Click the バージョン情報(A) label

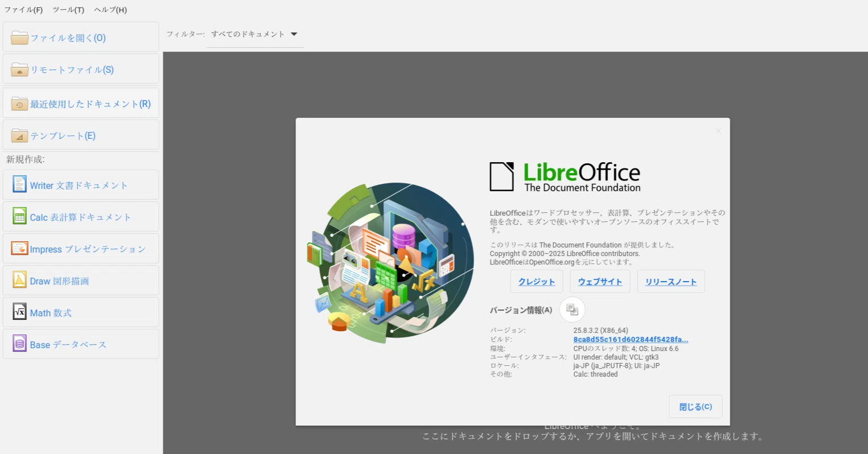pyautogui.click(x=521, y=310)
